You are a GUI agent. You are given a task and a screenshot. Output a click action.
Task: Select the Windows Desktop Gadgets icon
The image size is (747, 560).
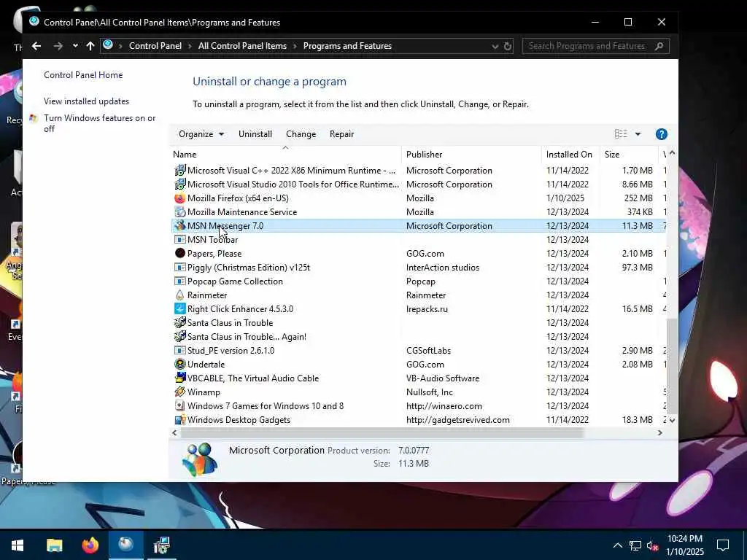pos(179,419)
